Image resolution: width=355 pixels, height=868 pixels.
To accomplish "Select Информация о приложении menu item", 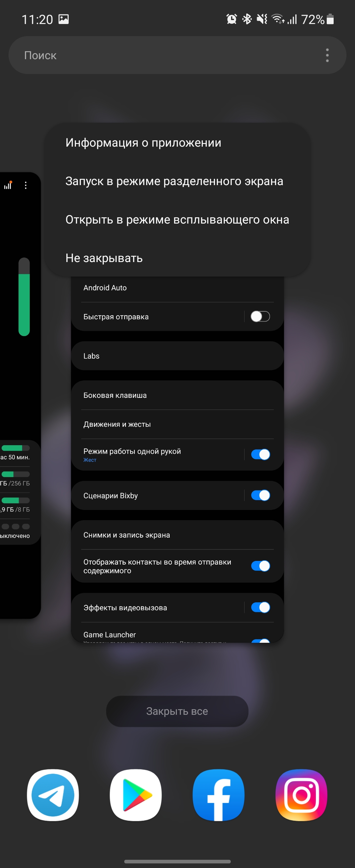I will [143, 143].
